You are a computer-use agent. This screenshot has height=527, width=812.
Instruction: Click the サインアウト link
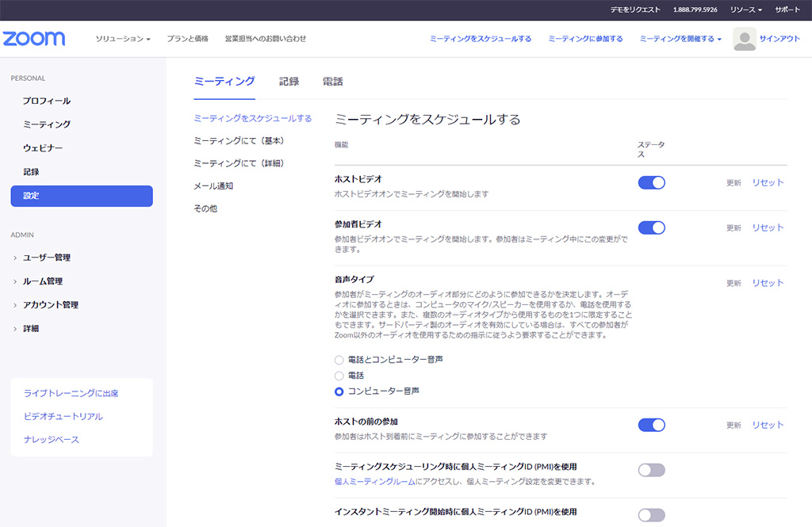pos(779,39)
